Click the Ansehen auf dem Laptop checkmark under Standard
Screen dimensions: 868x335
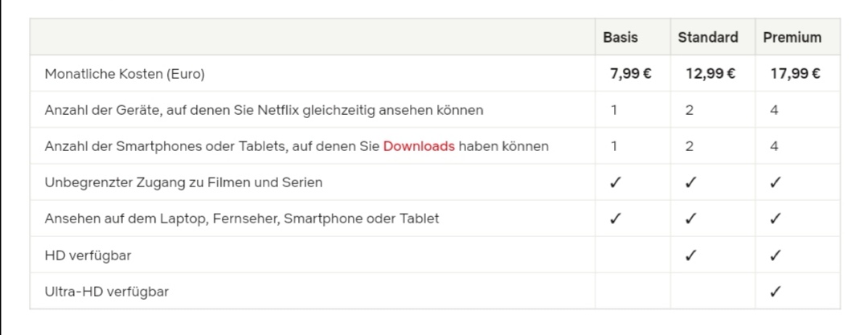point(690,219)
